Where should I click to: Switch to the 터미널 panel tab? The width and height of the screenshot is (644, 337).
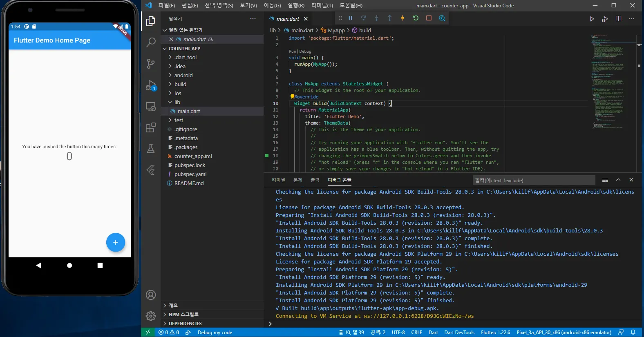(x=278, y=180)
